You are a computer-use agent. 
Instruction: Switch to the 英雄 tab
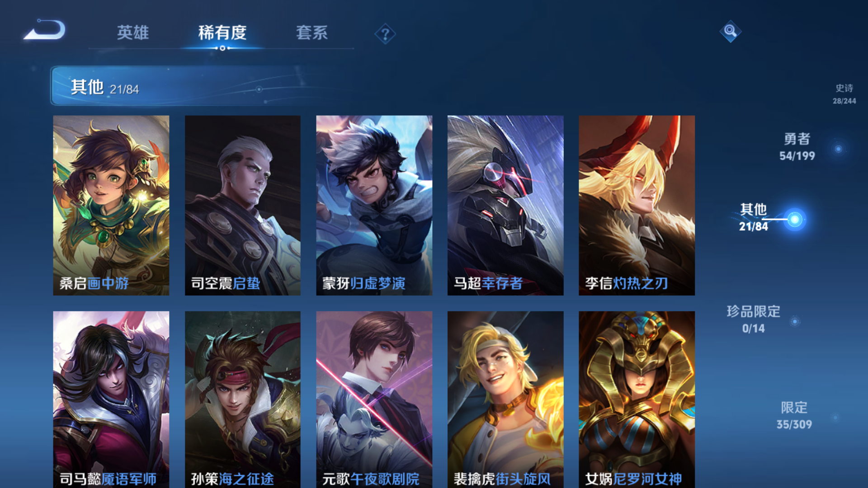coord(133,33)
